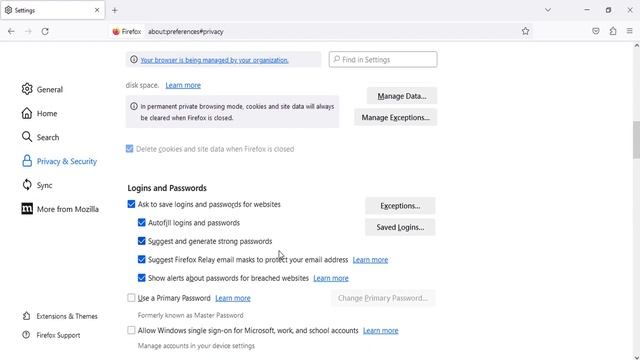Open the Firefox application menu

click(630, 31)
